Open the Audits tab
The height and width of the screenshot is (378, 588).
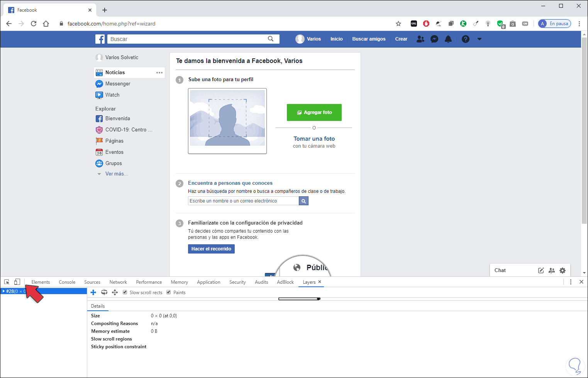[261, 282]
